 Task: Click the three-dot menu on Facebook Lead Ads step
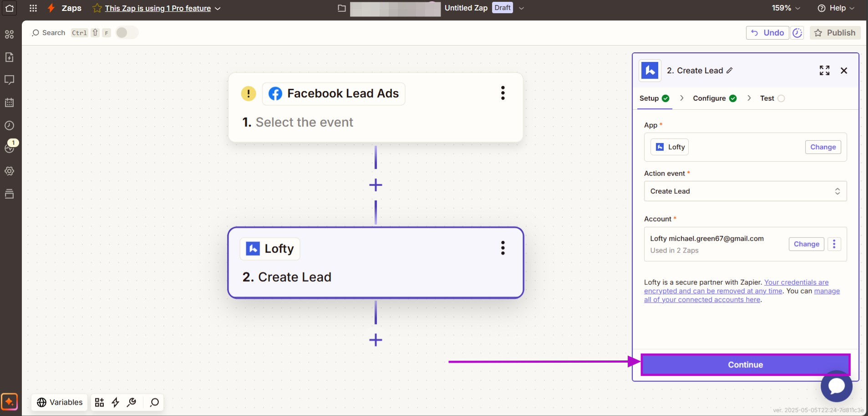coord(503,93)
